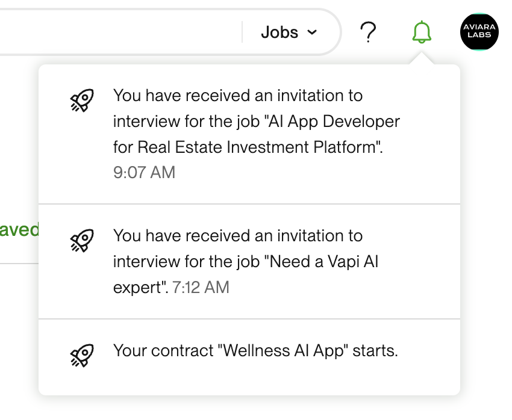This screenshot has height=420, width=512.
Task: Open the Aviara Labs profile avatar
Action: pyautogui.click(x=479, y=32)
